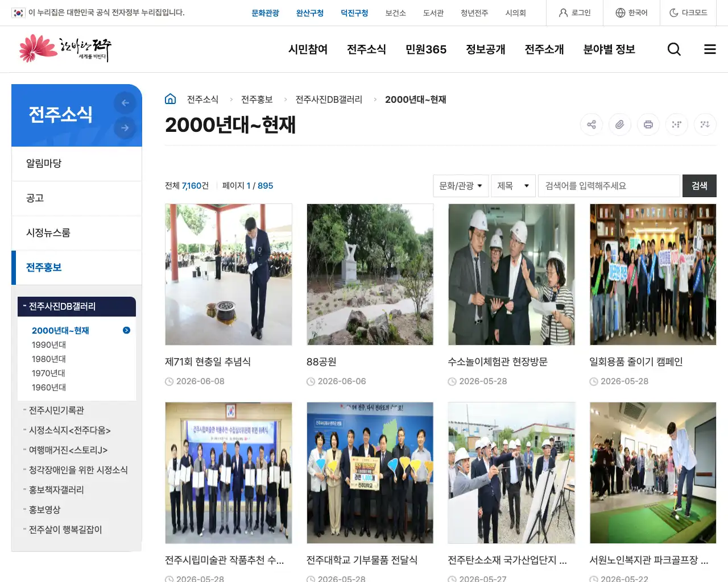Open the 문화/관광 category dropdown
The image size is (728, 582).
tap(461, 186)
